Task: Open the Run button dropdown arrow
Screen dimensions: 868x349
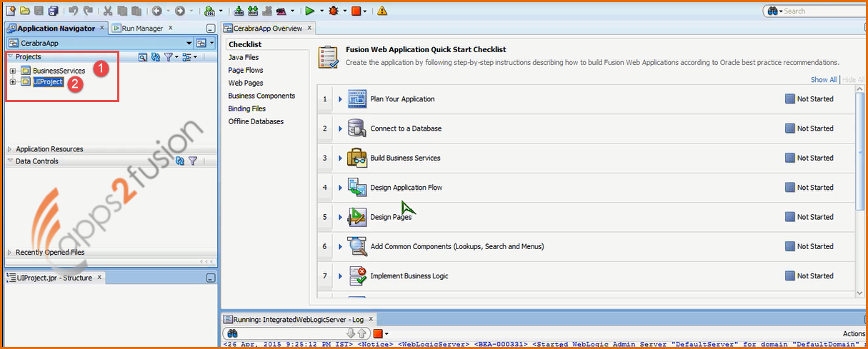Action: (321, 11)
